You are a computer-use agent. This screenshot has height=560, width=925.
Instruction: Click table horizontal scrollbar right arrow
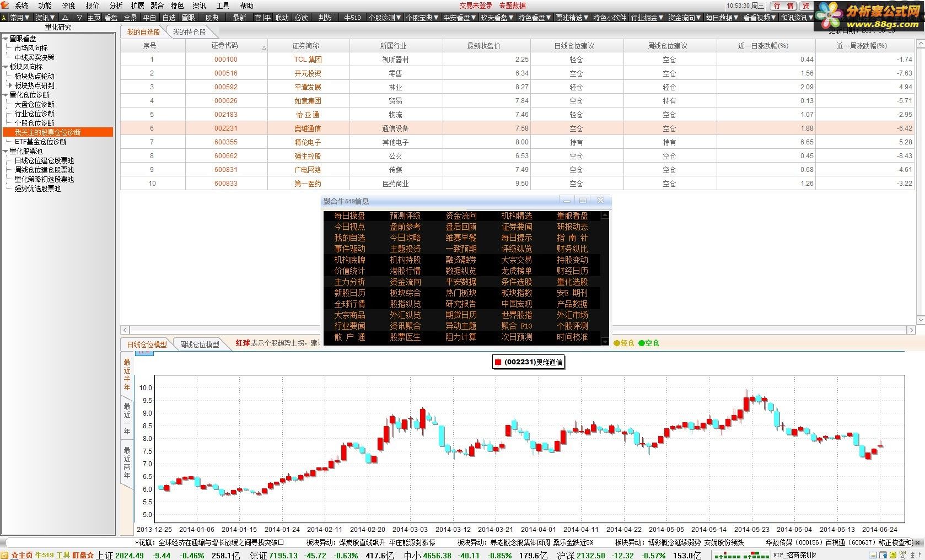click(x=911, y=330)
